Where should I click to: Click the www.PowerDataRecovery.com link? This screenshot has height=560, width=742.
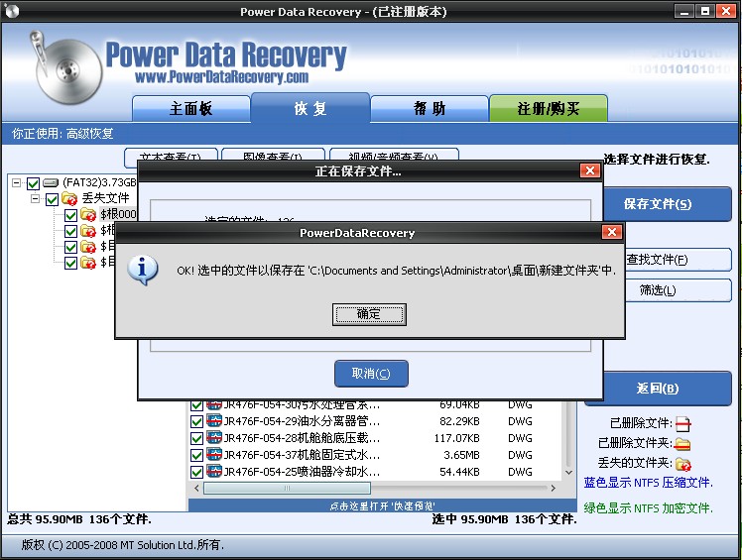click(221, 77)
